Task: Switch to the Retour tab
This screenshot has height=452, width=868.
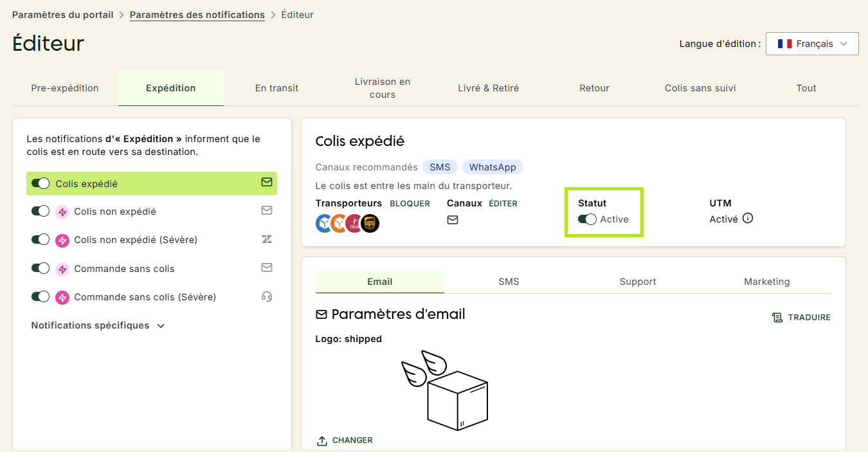Action: click(594, 88)
